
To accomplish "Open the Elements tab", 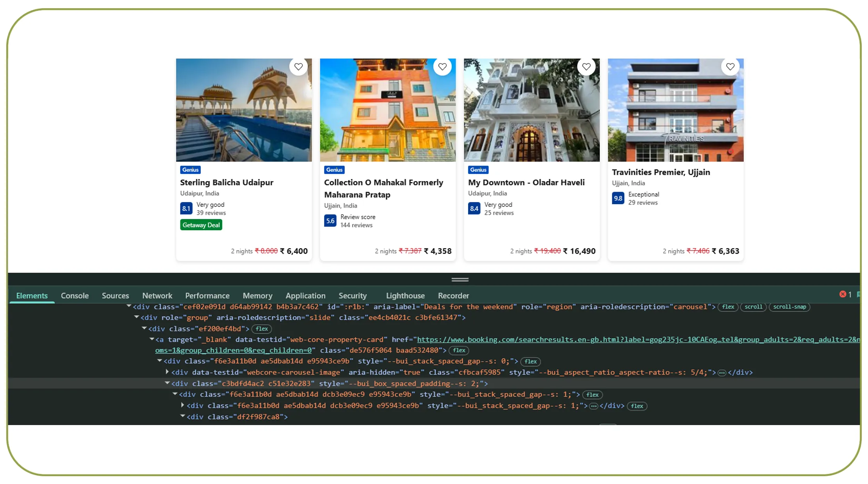I will pos(32,295).
